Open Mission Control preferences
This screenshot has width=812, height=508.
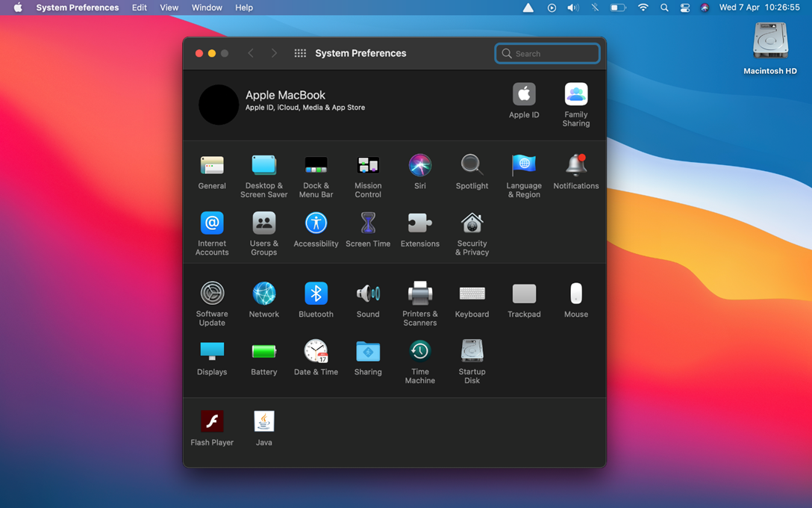pyautogui.click(x=368, y=166)
